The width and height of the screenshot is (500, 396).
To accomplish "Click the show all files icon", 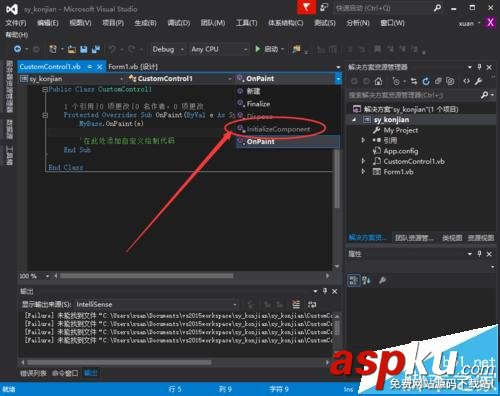I will point(450,81).
